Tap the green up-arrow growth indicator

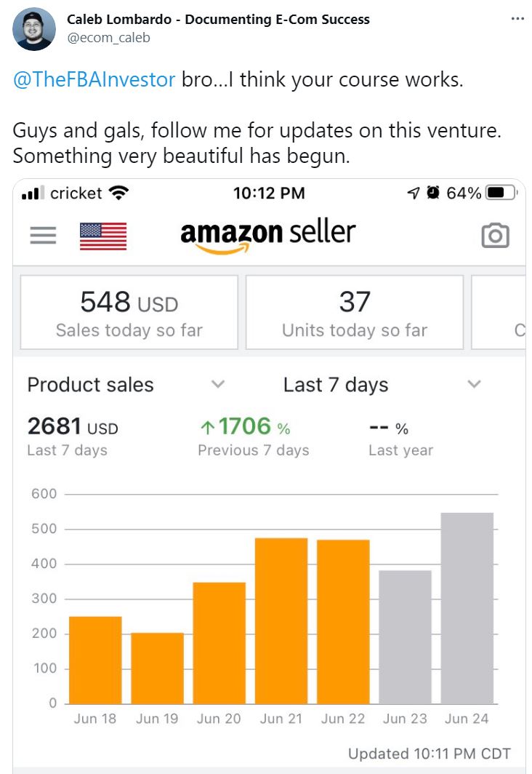[207, 427]
